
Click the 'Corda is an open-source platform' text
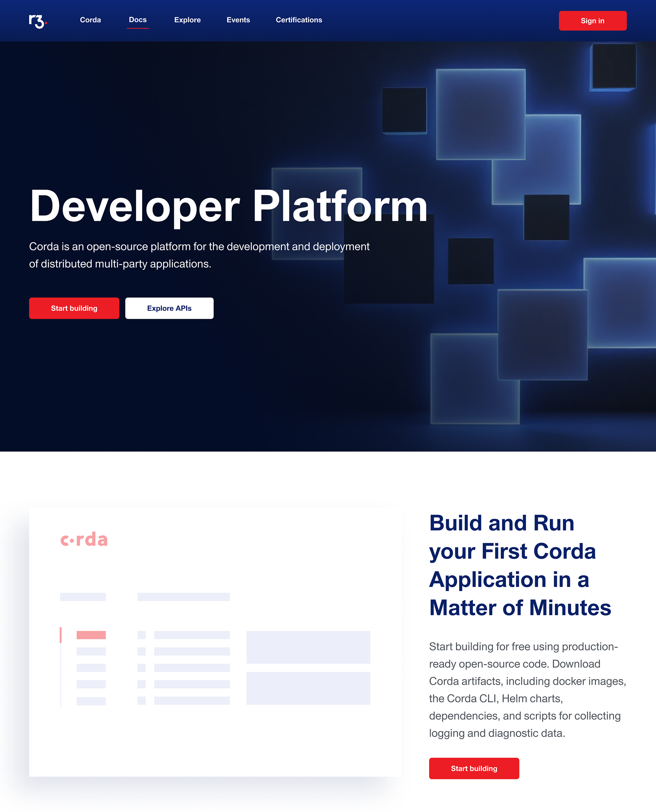click(199, 255)
